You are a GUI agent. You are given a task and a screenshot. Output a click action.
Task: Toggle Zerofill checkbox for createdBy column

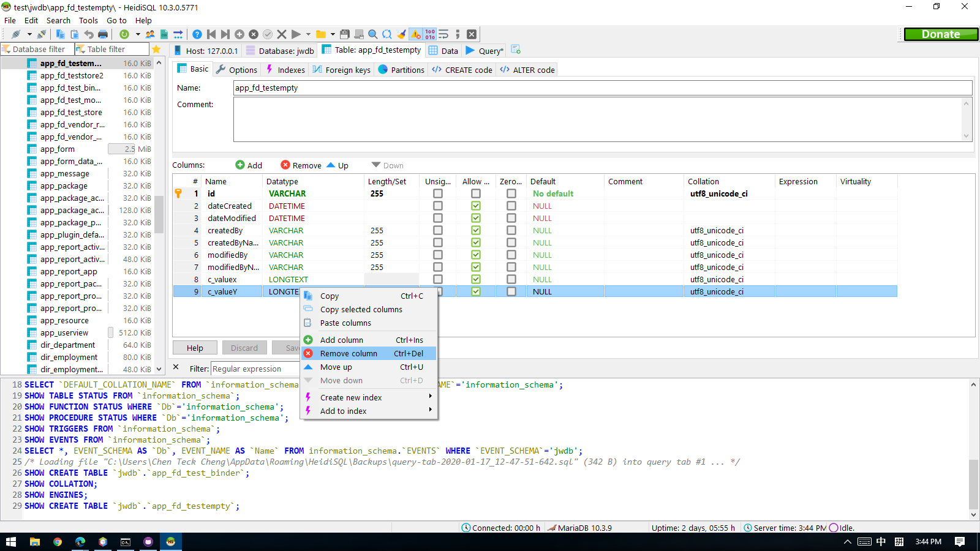pyautogui.click(x=511, y=230)
